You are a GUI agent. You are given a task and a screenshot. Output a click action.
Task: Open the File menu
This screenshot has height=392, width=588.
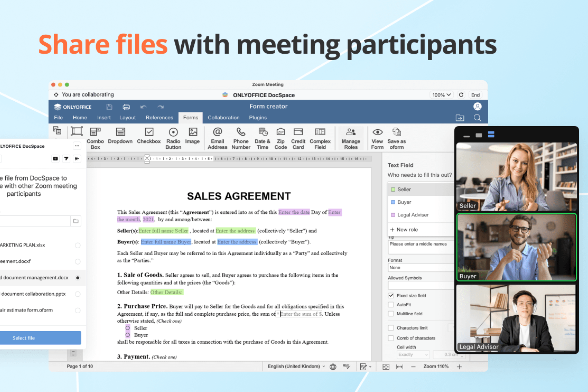click(58, 118)
